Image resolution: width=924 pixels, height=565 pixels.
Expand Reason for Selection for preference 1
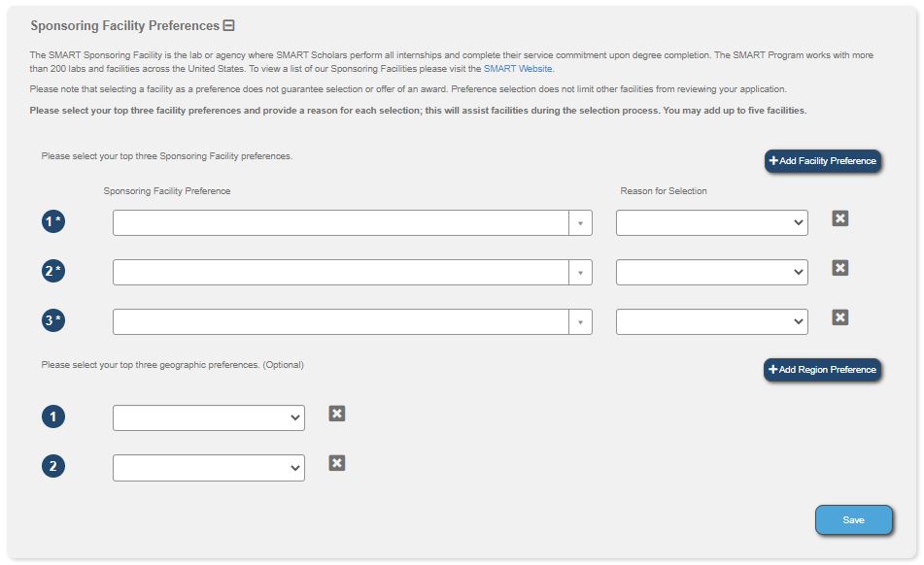click(711, 223)
